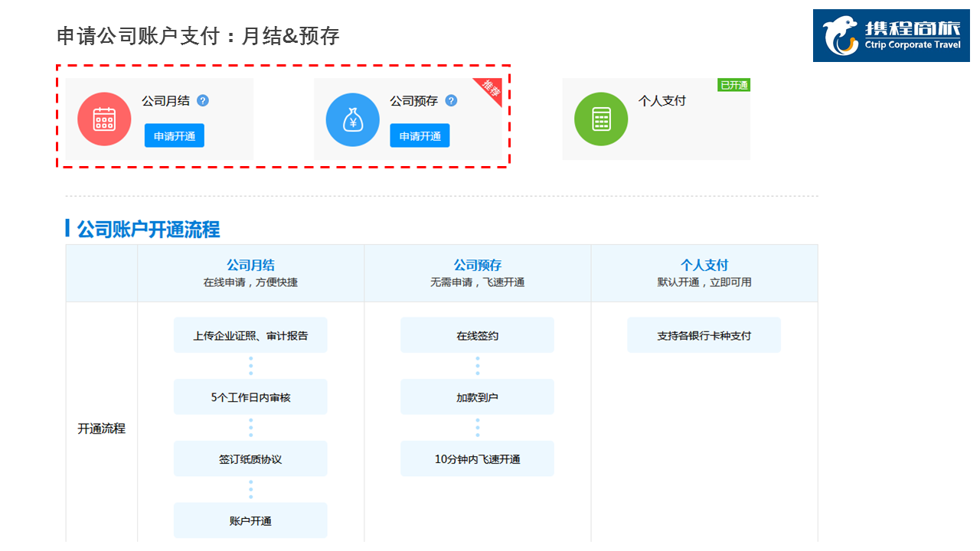The height and width of the screenshot is (551, 980).
Task: Click the Ctrip Corporate Travel logo
Action: pyautogui.click(x=891, y=35)
